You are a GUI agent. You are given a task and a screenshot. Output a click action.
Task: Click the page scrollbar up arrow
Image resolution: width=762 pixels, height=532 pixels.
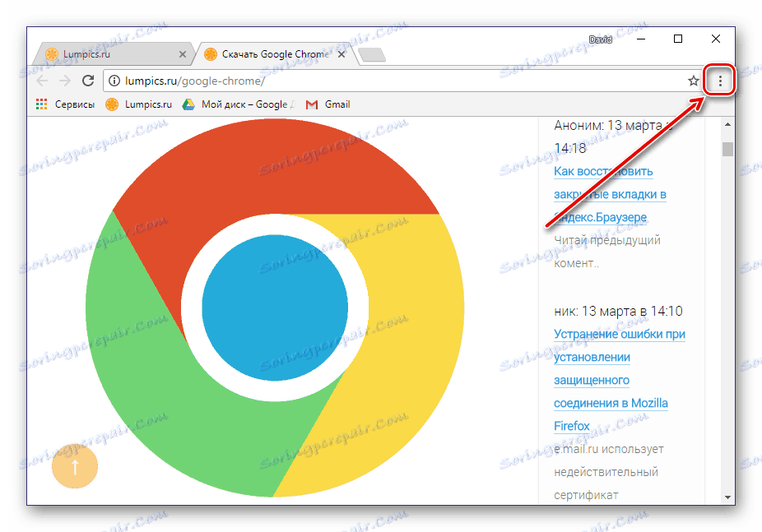[727, 124]
